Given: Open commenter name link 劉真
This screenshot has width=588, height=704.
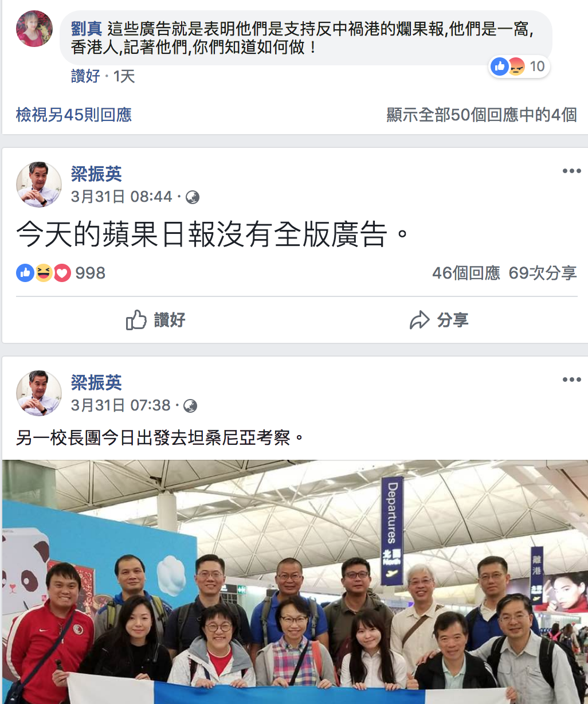Looking at the screenshot, I should 87,29.
